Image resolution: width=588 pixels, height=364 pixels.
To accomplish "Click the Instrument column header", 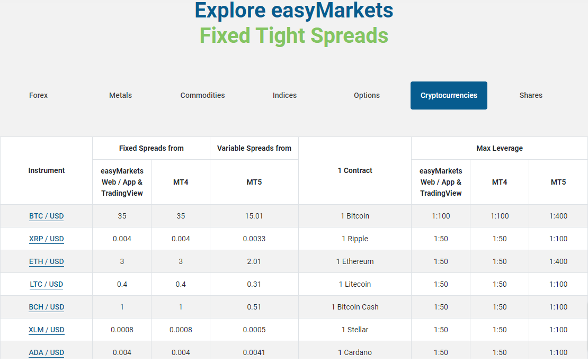I will [x=47, y=170].
